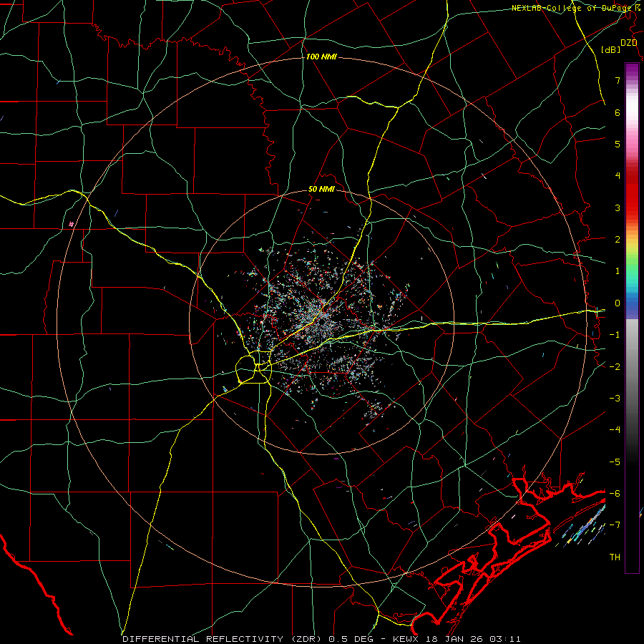This screenshot has width=644, height=644.
Task: Click the "0" value on the scale
Action: (x=618, y=303)
